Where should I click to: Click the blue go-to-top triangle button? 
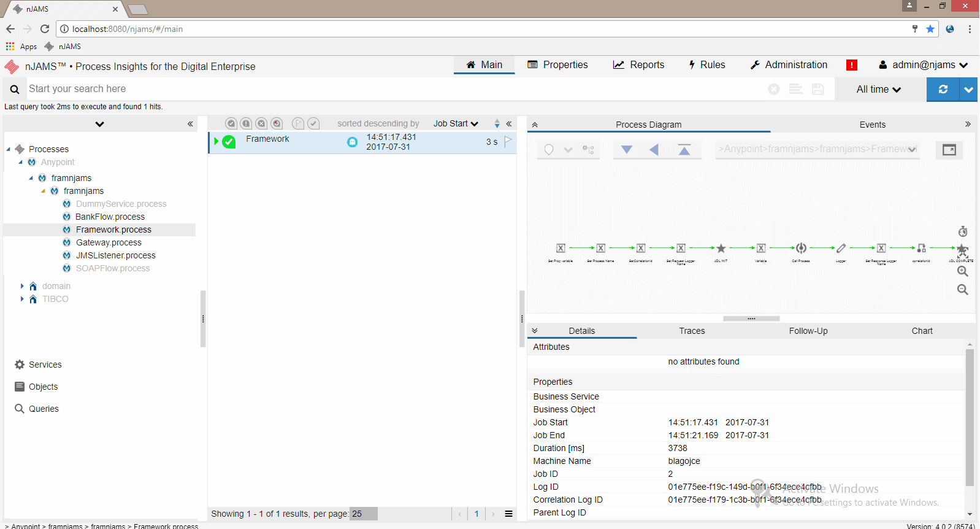coord(684,150)
